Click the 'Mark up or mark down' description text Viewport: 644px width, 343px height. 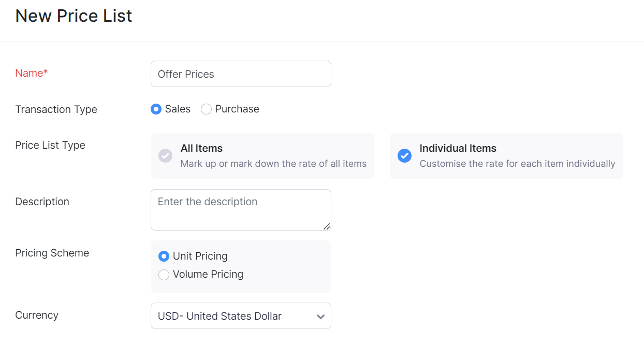click(273, 164)
